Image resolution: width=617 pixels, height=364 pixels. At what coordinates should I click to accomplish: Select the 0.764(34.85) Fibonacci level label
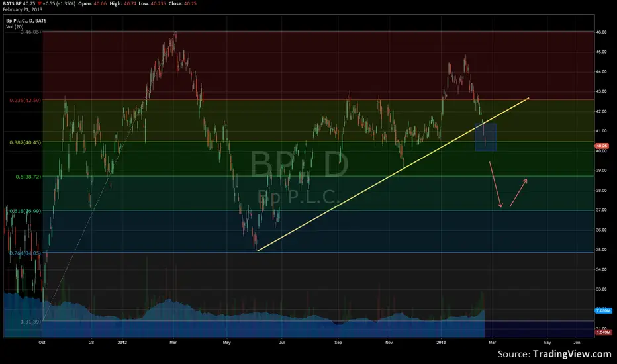(25, 253)
